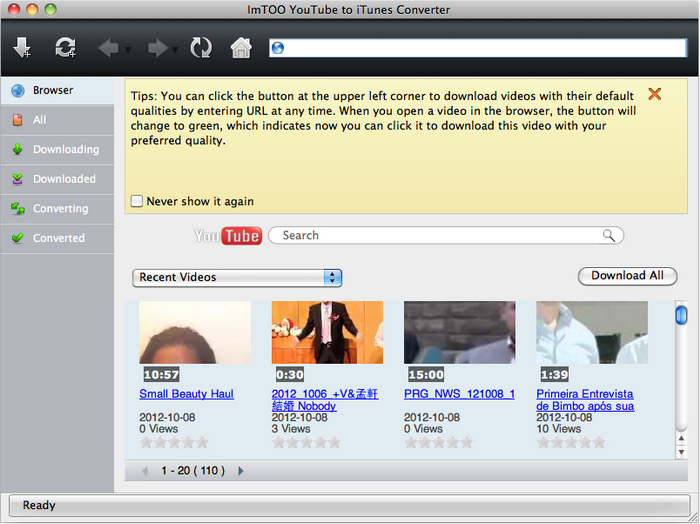Open the Primeira Entrevista video thumbnail

(592, 332)
